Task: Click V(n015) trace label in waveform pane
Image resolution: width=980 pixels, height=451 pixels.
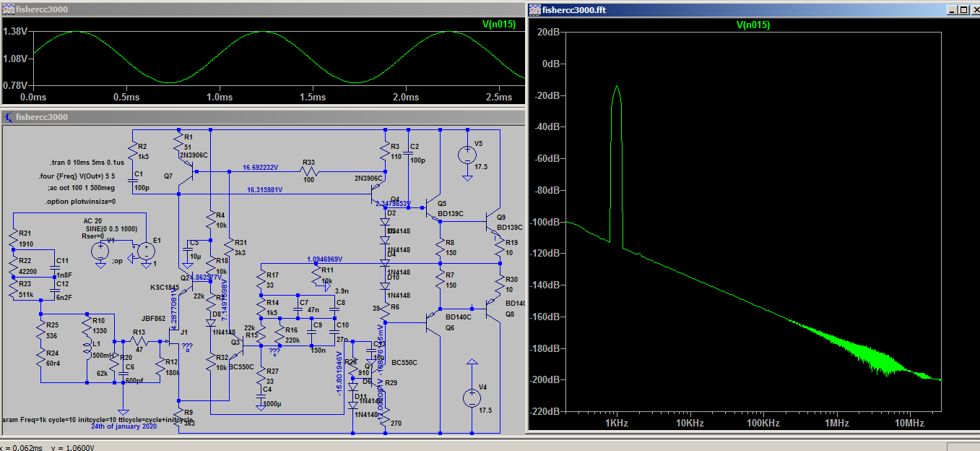Action: point(498,24)
